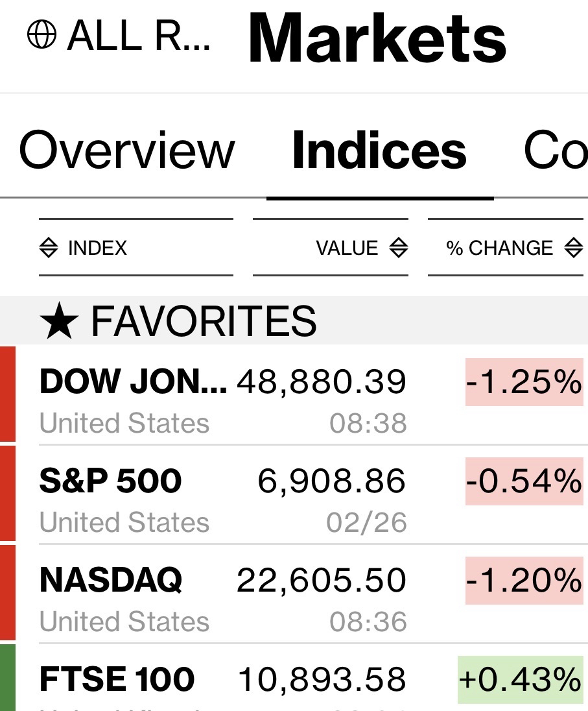The image size is (588, 711).
Task: Open the NASDAQ index details
Action: coord(110,580)
